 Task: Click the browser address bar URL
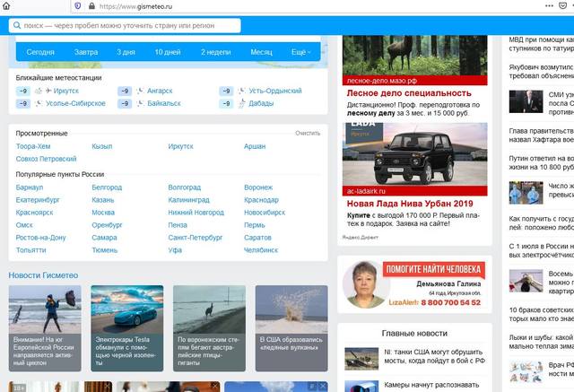coord(135,6)
